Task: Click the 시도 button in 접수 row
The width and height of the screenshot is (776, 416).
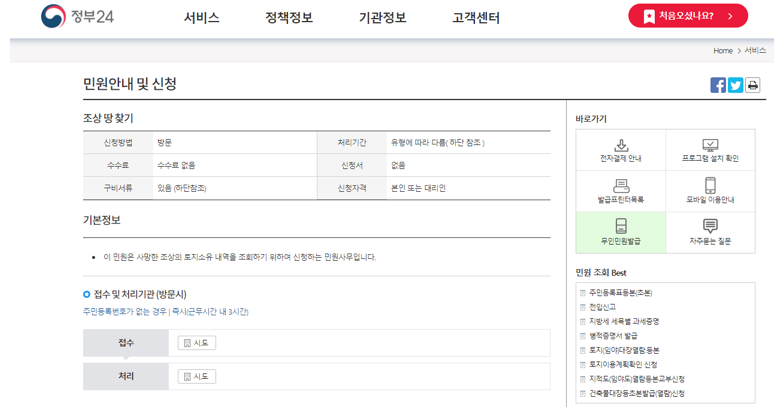Action: click(x=196, y=343)
